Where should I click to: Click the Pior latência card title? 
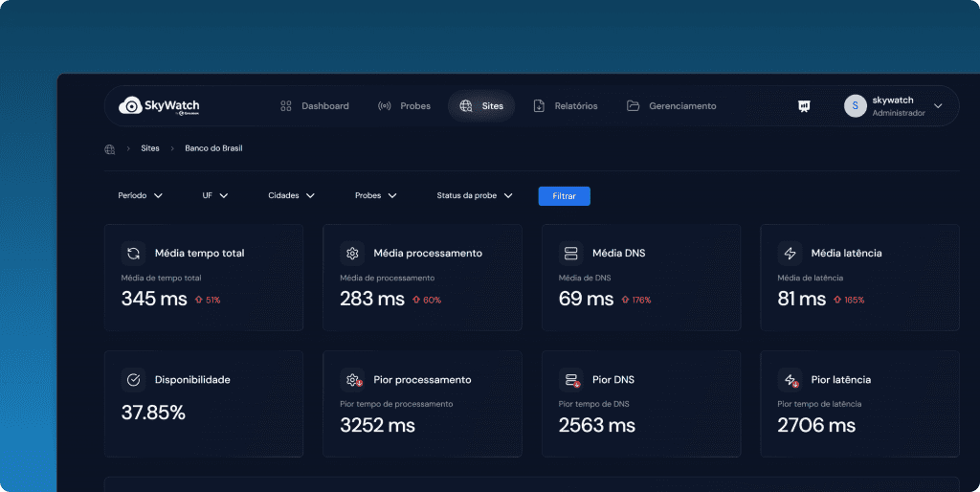[x=840, y=379]
